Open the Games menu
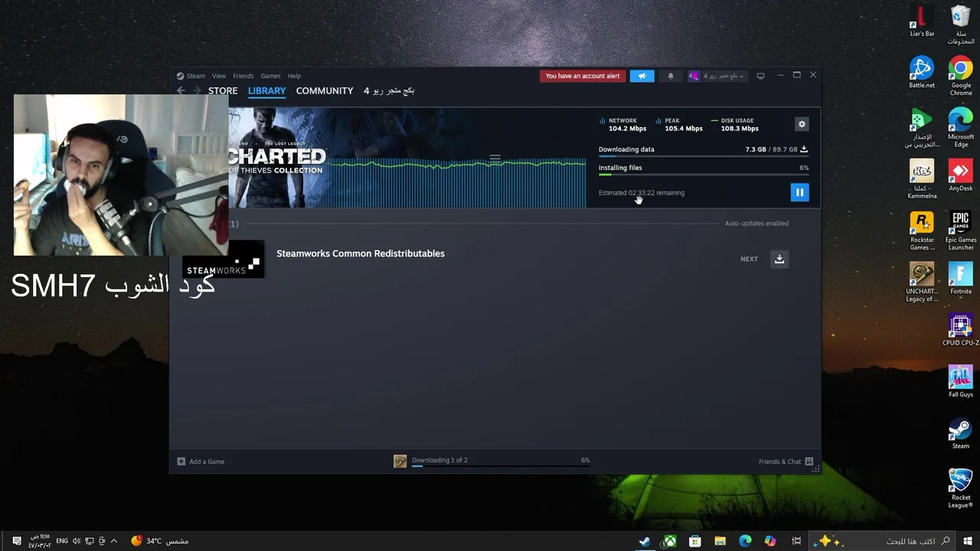Screen dimensions: 980x551 [x=270, y=76]
